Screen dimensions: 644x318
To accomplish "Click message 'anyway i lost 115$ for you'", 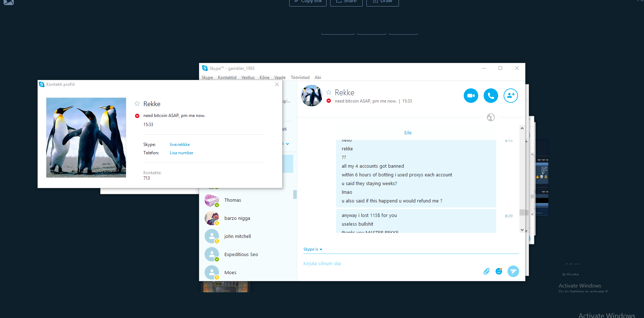I will [x=369, y=216].
